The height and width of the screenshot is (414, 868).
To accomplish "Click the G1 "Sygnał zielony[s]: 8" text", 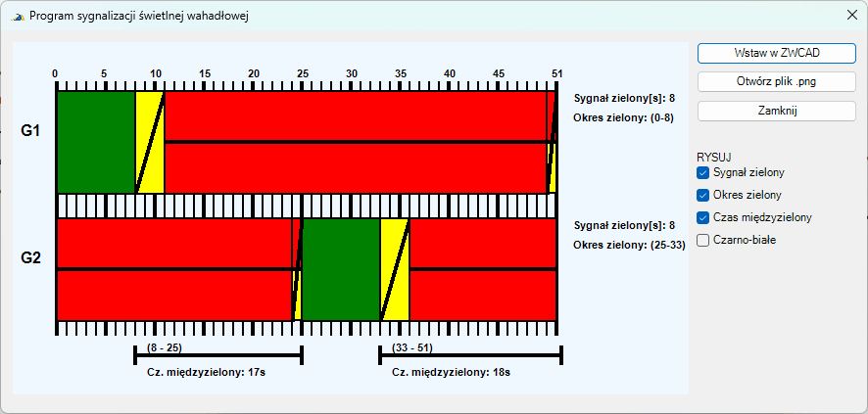I will (625, 99).
